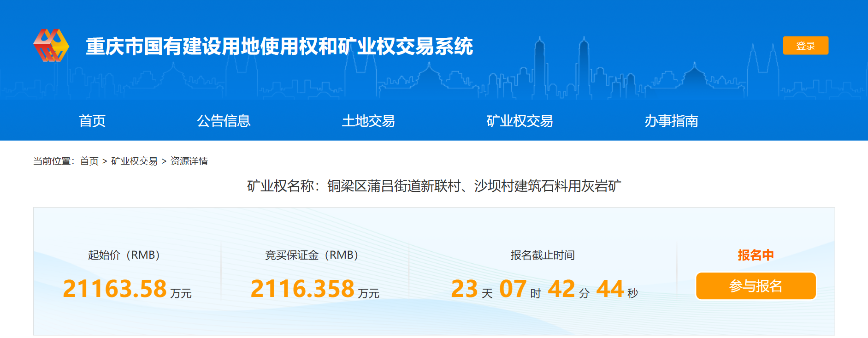Select the starting price value 21163.58

pyautogui.click(x=115, y=289)
